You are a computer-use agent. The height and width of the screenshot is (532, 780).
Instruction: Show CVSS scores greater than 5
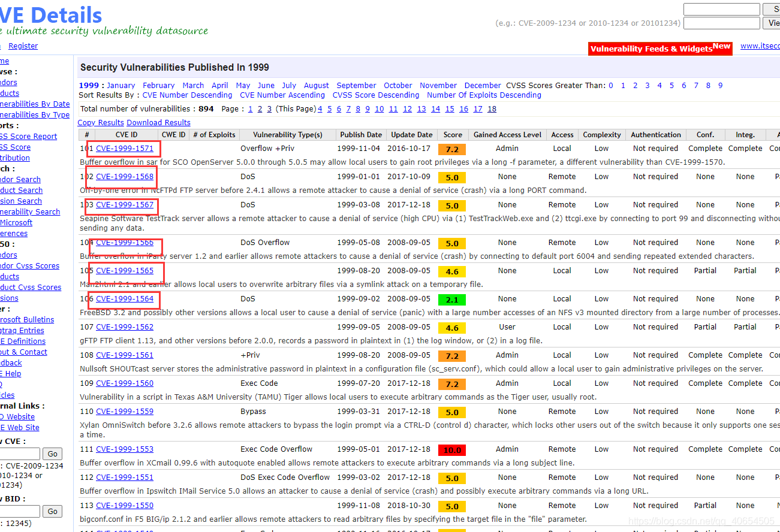[x=671, y=86]
